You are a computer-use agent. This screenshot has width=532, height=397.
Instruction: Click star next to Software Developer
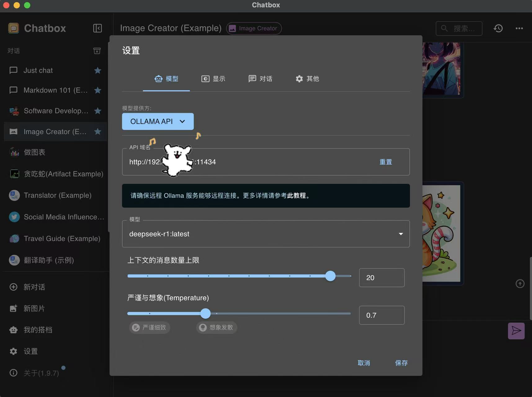98,111
